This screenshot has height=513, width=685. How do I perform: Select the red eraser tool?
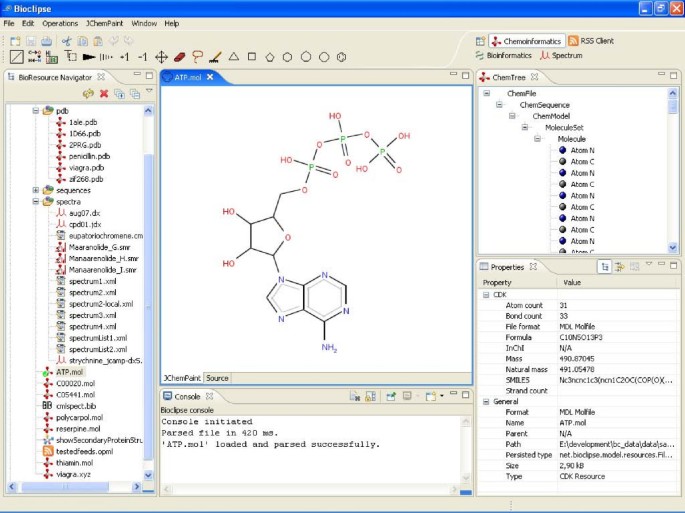coord(180,57)
